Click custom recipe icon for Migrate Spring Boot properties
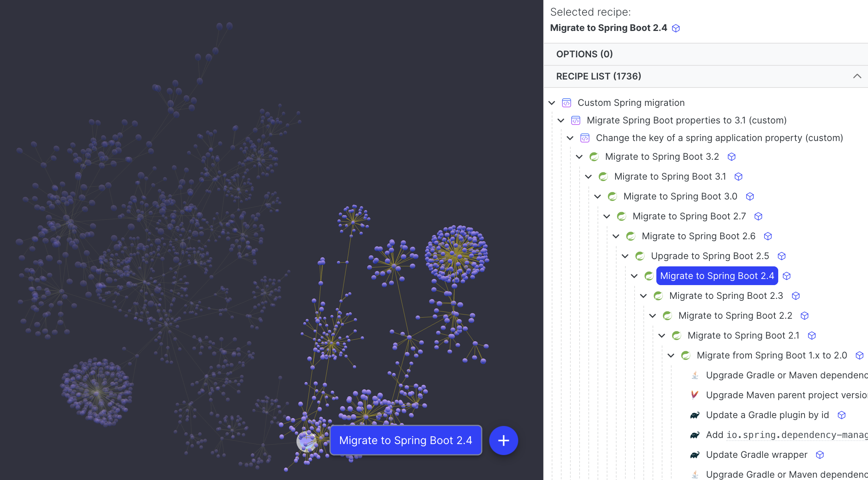 [x=576, y=120]
